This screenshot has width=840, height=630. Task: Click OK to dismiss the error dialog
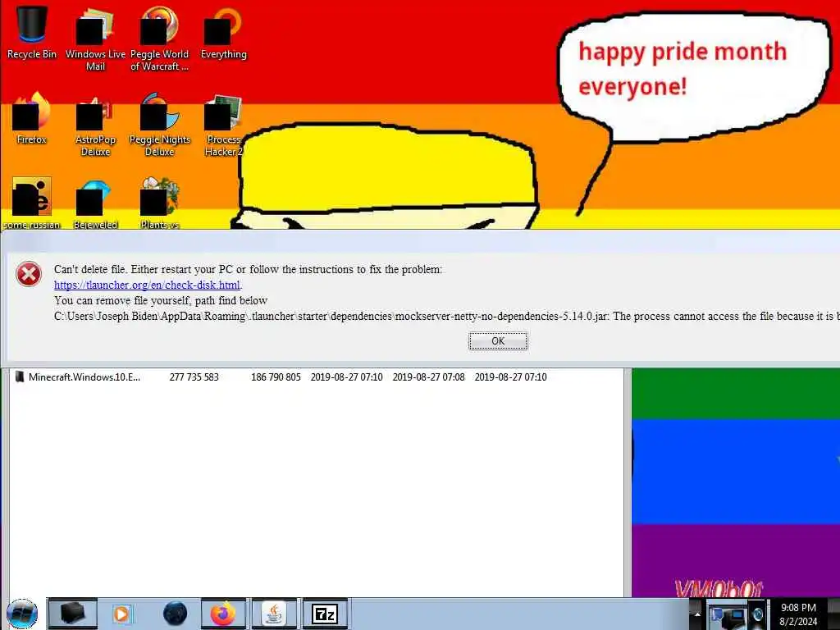pyautogui.click(x=498, y=340)
